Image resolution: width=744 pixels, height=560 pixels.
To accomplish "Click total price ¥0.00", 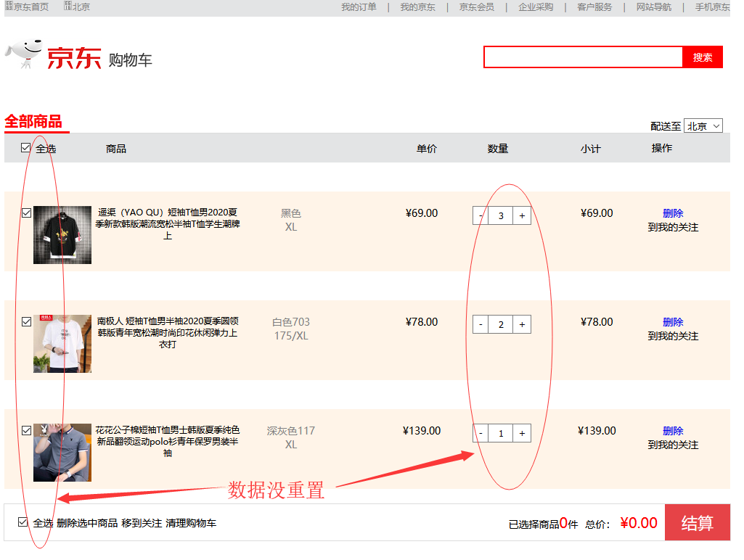I will tap(639, 522).
